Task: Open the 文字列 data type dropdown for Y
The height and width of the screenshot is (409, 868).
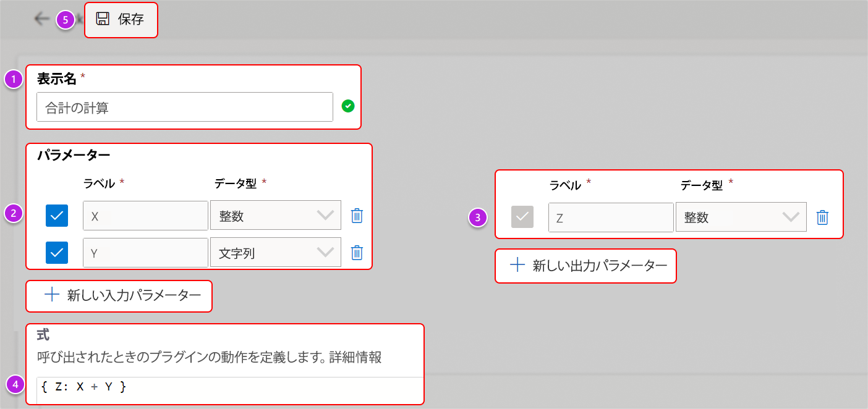Action: 275,252
